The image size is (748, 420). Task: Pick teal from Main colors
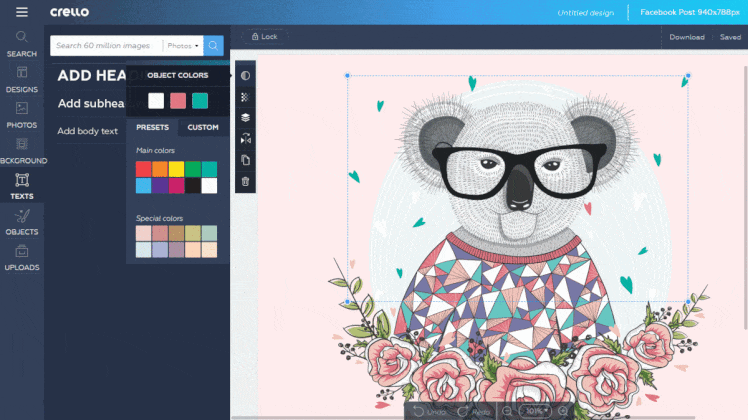click(209, 169)
